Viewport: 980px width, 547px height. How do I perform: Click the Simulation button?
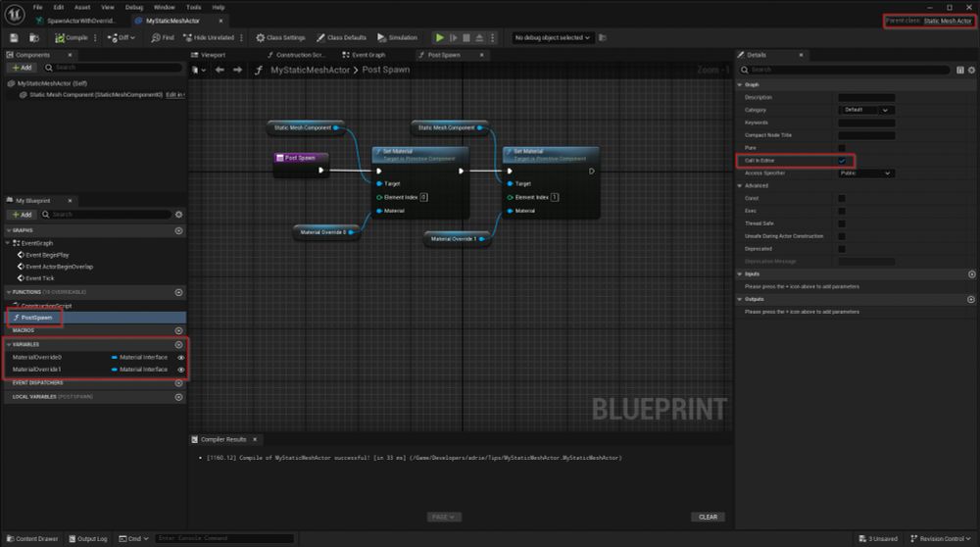click(x=398, y=38)
